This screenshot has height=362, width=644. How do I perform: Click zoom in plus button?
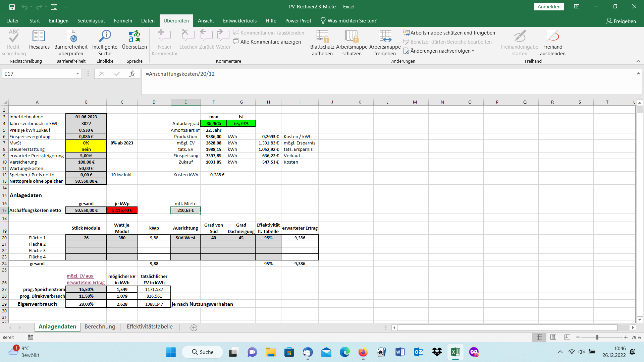tap(626, 337)
